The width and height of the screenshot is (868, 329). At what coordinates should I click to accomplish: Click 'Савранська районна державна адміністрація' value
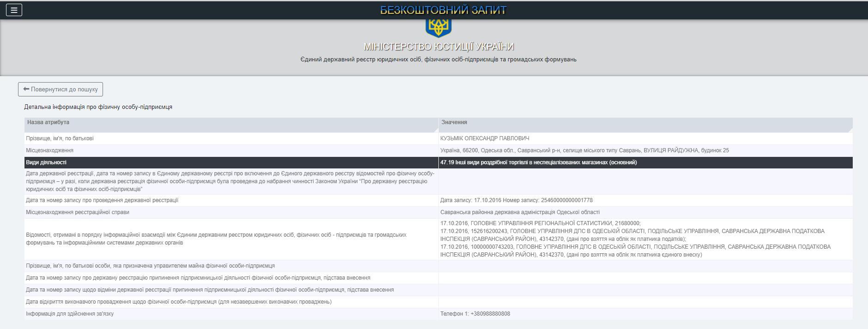coord(520,212)
